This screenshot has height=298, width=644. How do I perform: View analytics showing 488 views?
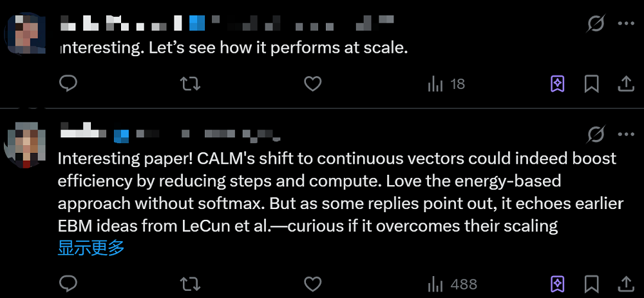point(453,284)
